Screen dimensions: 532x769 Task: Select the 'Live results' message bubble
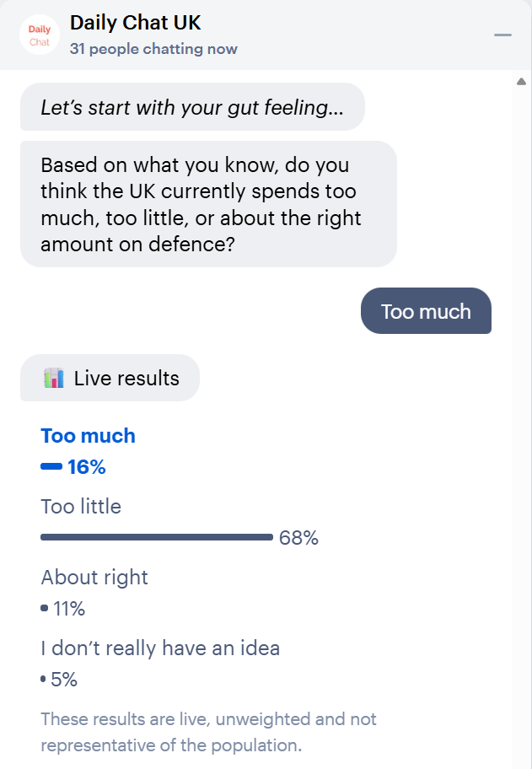click(x=110, y=378)
